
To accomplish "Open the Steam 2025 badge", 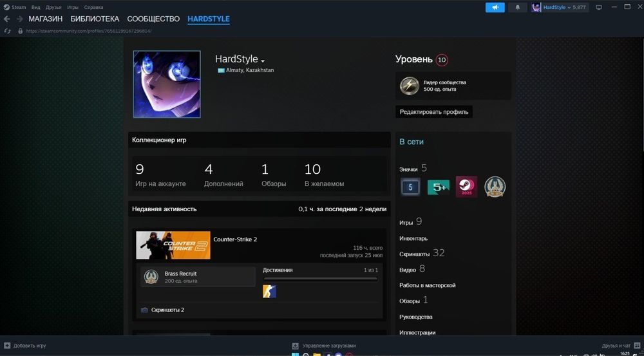I will point(466,187).
